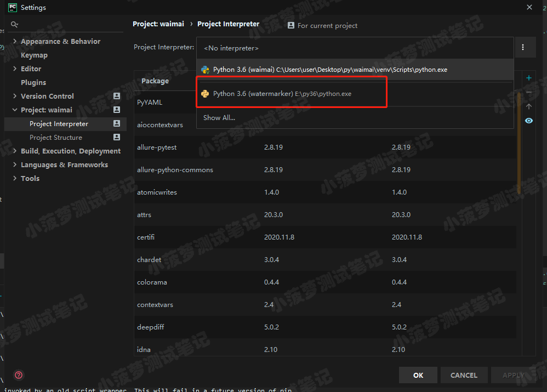Expand the Tools section
Screen dimensions: 547x392
pos(15,178)
